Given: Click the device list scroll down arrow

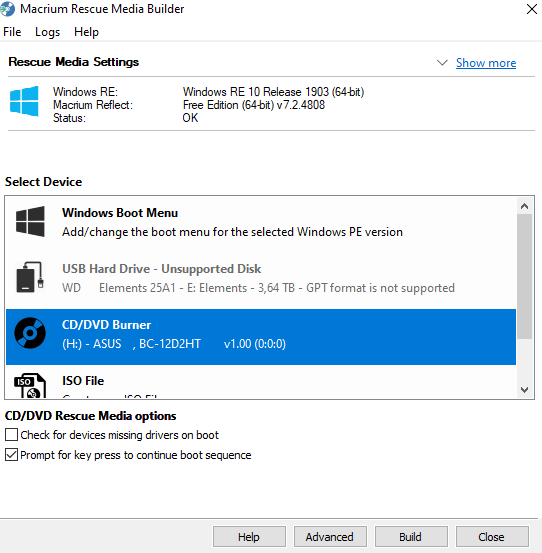Looking at the screenshot, I should point(524,389).
